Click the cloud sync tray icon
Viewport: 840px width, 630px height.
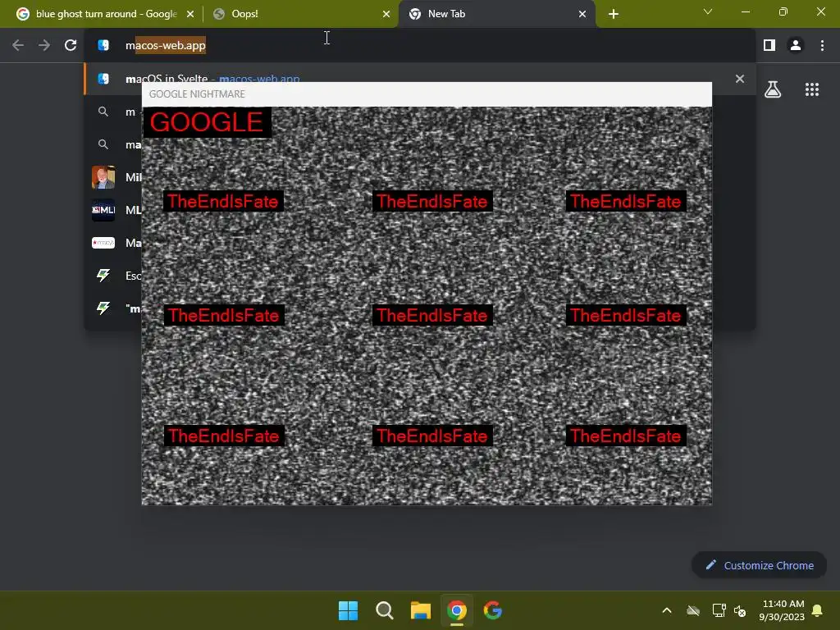click(693, 610)
